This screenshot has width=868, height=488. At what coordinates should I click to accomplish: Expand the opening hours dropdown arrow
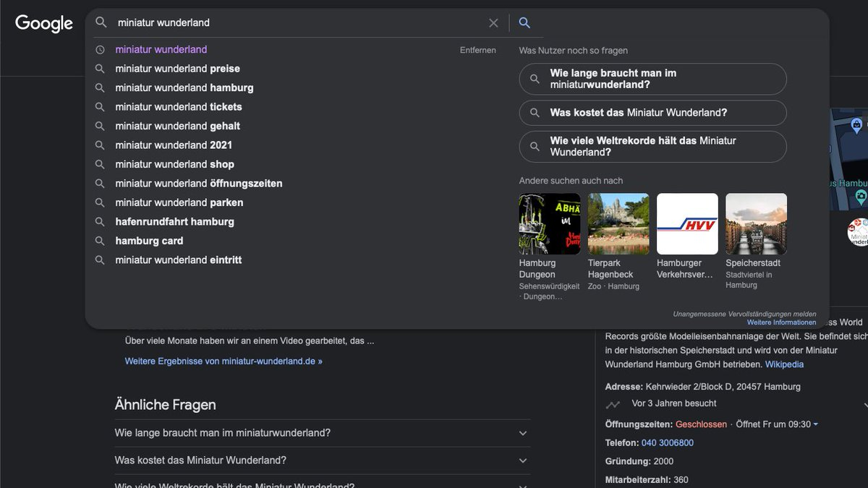click(816, 424)
